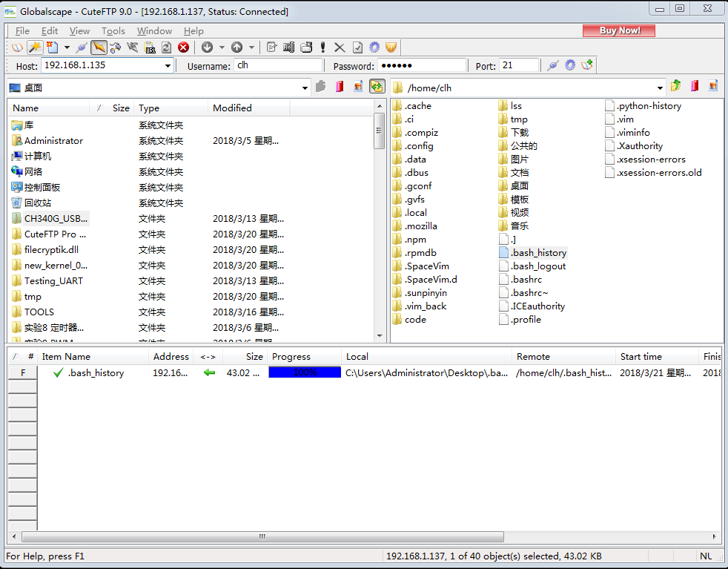Select the local TOOLS folder

click(33, 312)
